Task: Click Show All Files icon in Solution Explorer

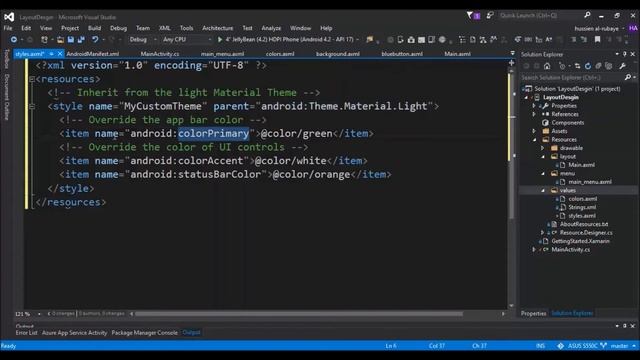Action: pos(609,66)
